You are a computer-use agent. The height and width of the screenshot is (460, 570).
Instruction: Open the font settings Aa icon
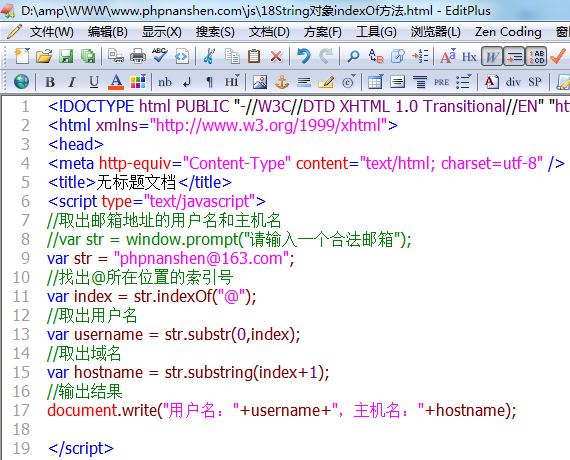tap(448, 56)
